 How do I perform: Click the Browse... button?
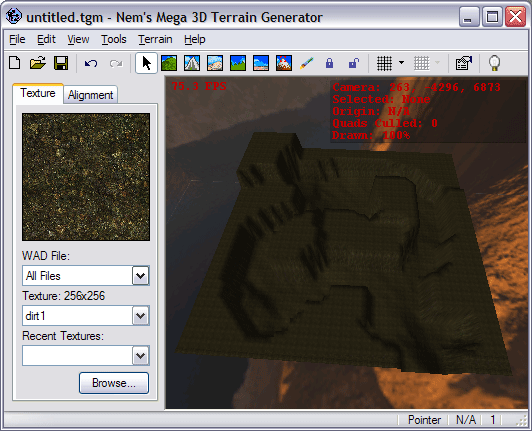tap(114, 383)
